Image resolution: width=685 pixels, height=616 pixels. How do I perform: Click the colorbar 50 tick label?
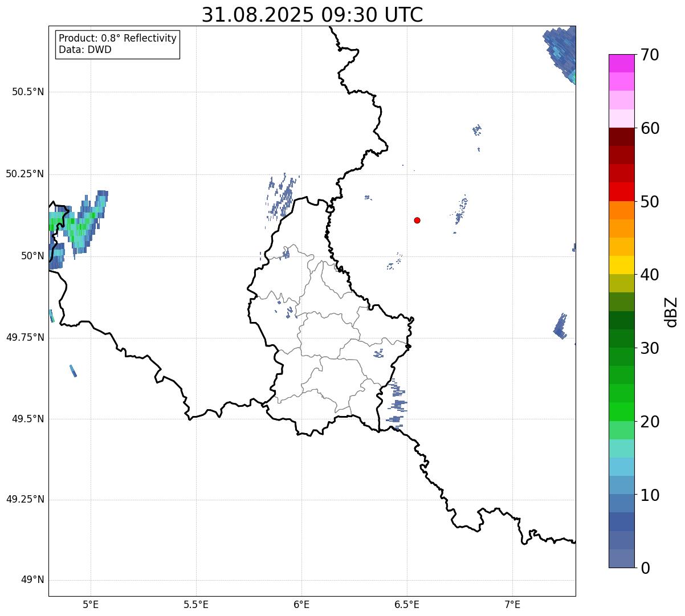tap(649, 202)
